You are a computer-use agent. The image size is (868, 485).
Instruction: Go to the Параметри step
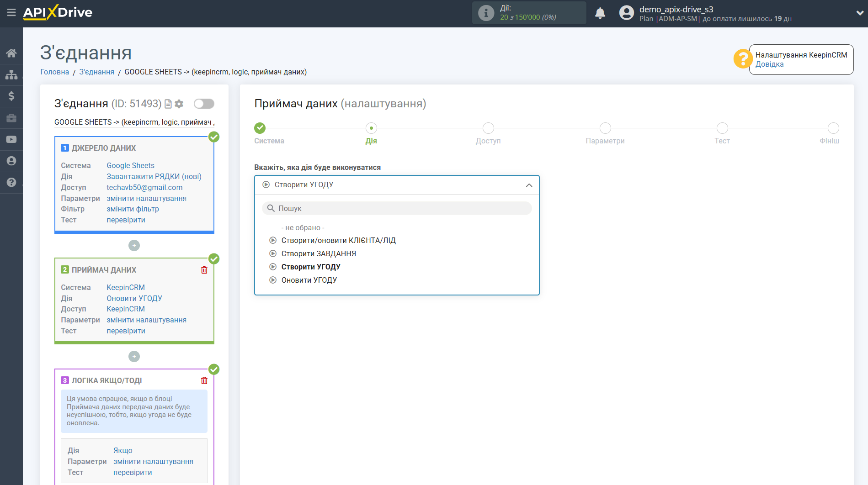coord(605,128)
